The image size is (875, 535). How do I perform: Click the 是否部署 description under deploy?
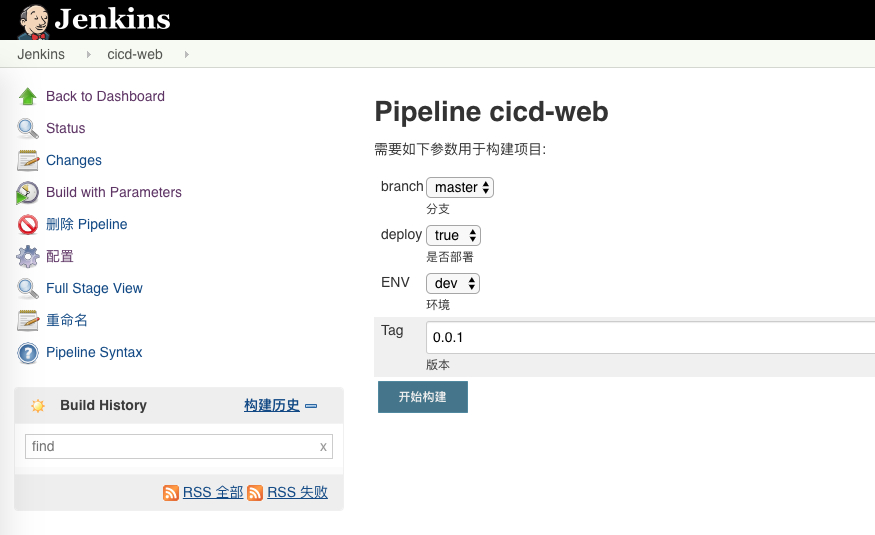pyautogui.click(x=449, y=257)
